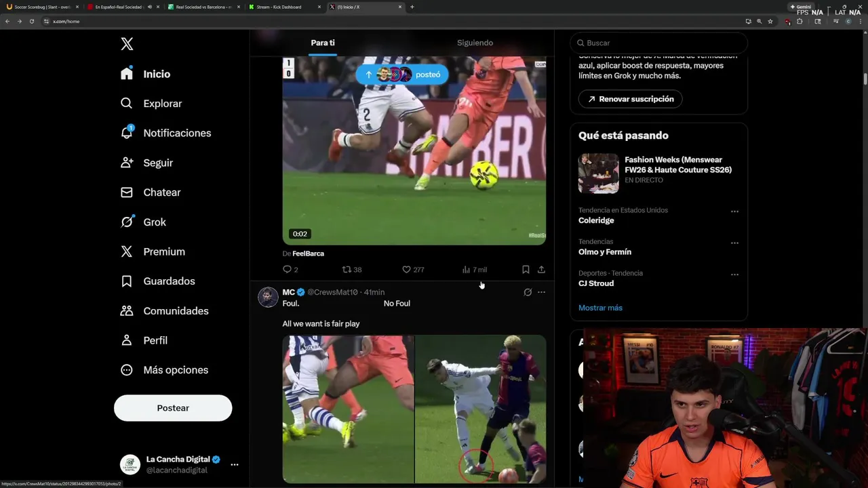Open La Cancha Digital account avatar
The width and height of the screenshot is (868, 488).
click(x=130, y=465)
